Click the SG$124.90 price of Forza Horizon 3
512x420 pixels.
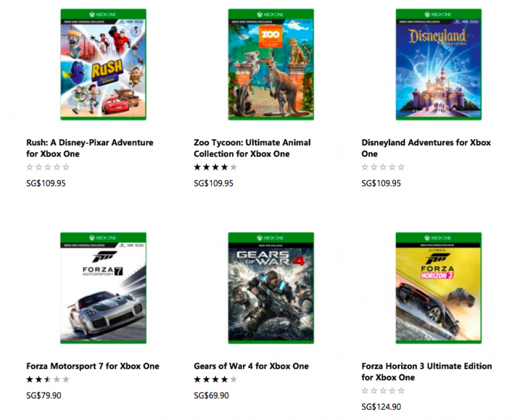point(381,408)
